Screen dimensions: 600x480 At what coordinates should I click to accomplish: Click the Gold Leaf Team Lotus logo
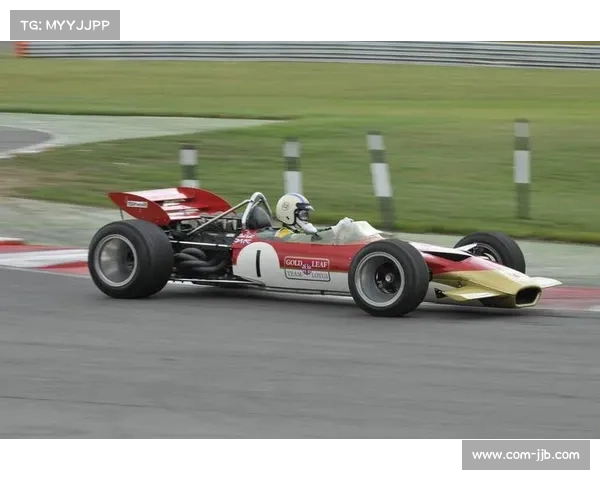(306, 268)
